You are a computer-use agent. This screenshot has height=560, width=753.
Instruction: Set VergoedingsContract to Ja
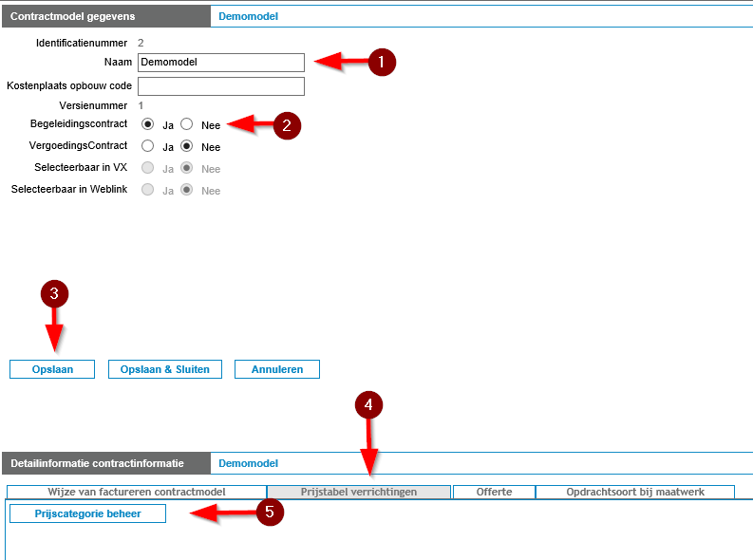pos(147,146)
